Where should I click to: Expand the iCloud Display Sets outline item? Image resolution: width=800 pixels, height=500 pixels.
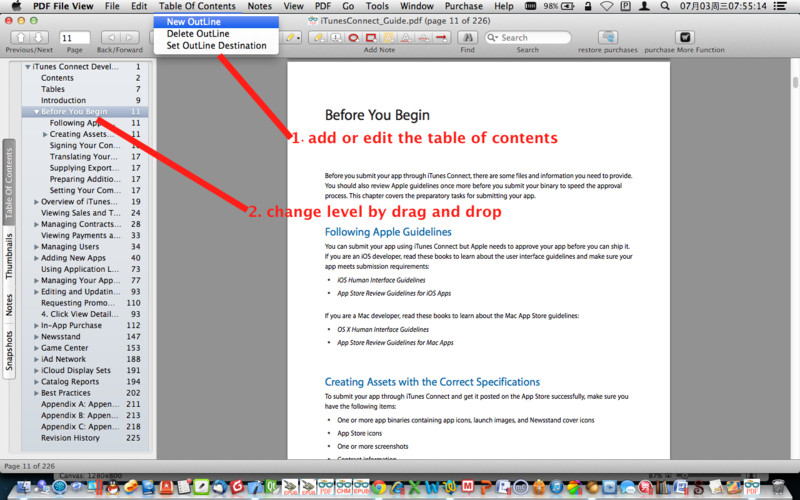pyautogui.click(x=36, y=371)
